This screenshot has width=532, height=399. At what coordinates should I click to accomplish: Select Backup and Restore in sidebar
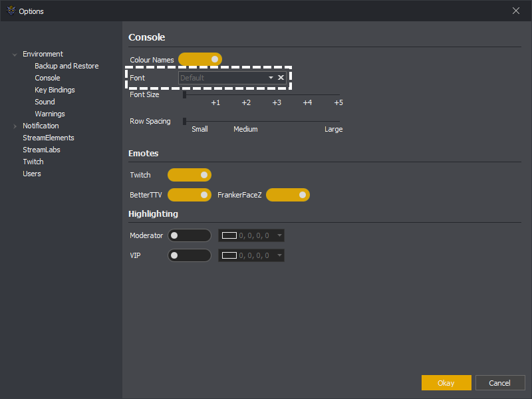66,66
